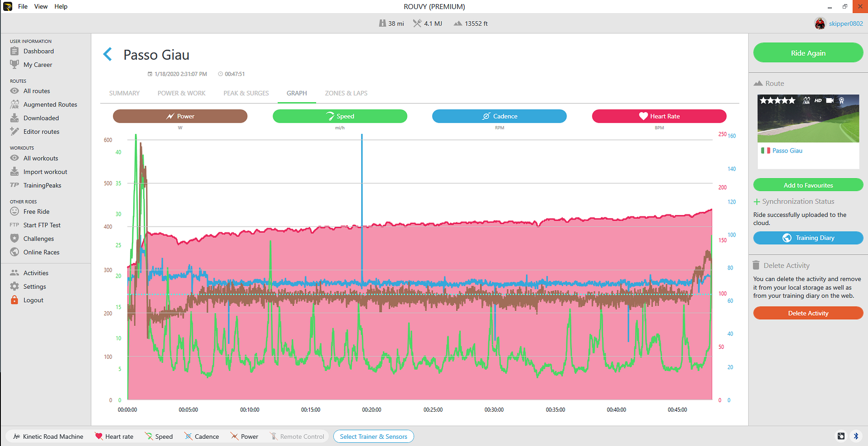
Task: Click the Cadence sensor status icon
Action: coord(189,436)
